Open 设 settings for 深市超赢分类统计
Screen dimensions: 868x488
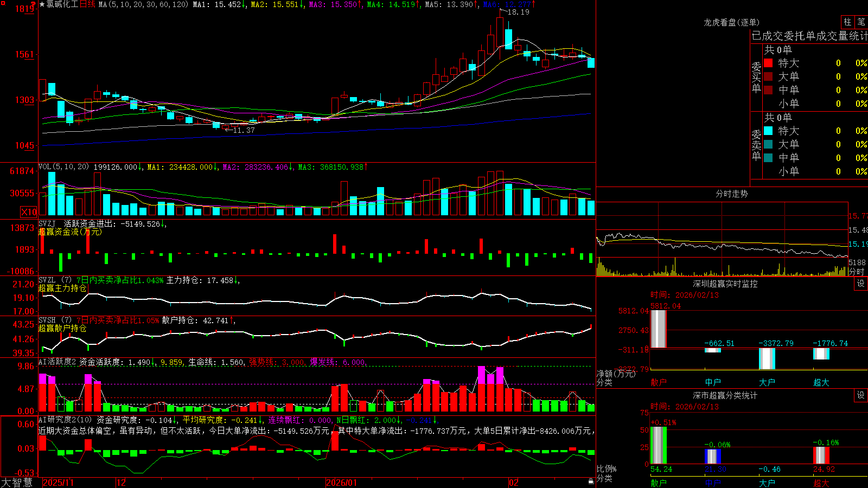point(861,395)
